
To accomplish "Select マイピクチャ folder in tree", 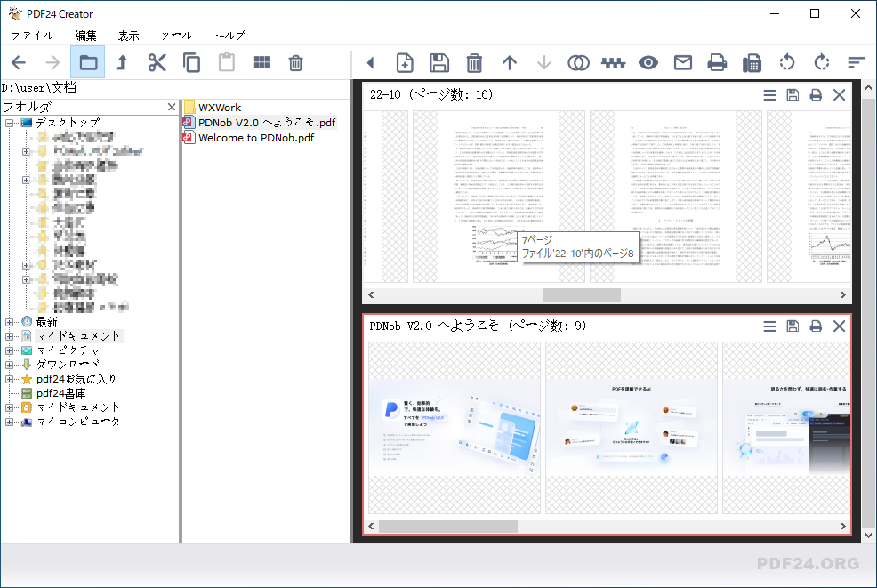I will (x=68, y=350).
